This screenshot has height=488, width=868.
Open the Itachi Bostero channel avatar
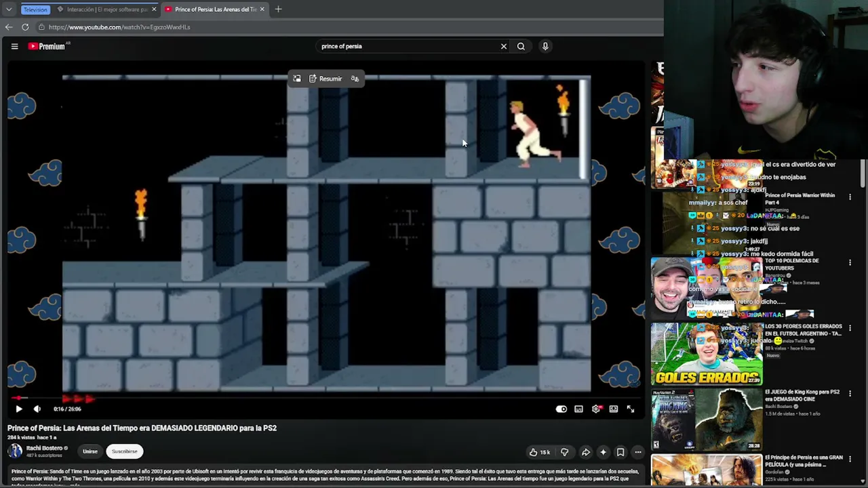click(15, 451)
